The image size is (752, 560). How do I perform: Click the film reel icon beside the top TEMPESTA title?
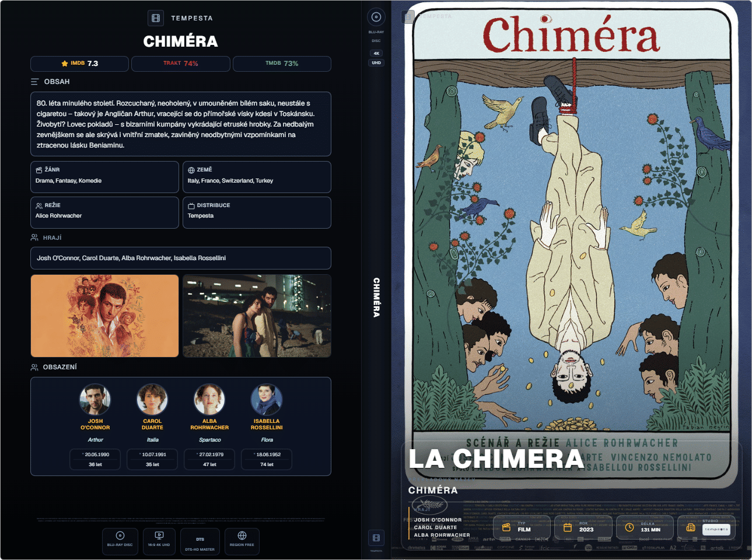(156, 18)
